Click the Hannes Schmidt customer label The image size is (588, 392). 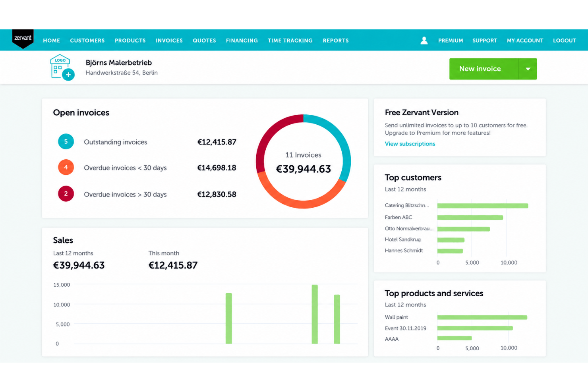tap(404, 251)
